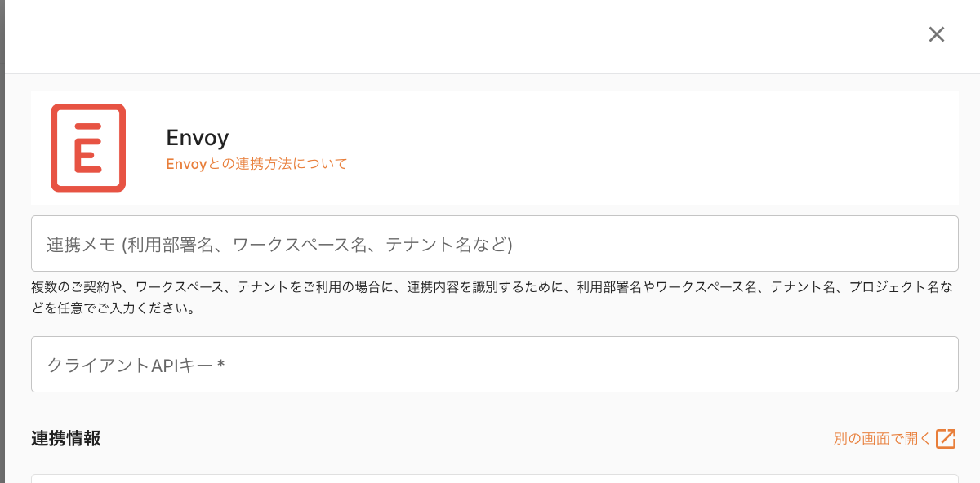This screenshot has width=980, height=483.
Task: Click the dark overlay strip at left edge
Action: pos(2,245)
